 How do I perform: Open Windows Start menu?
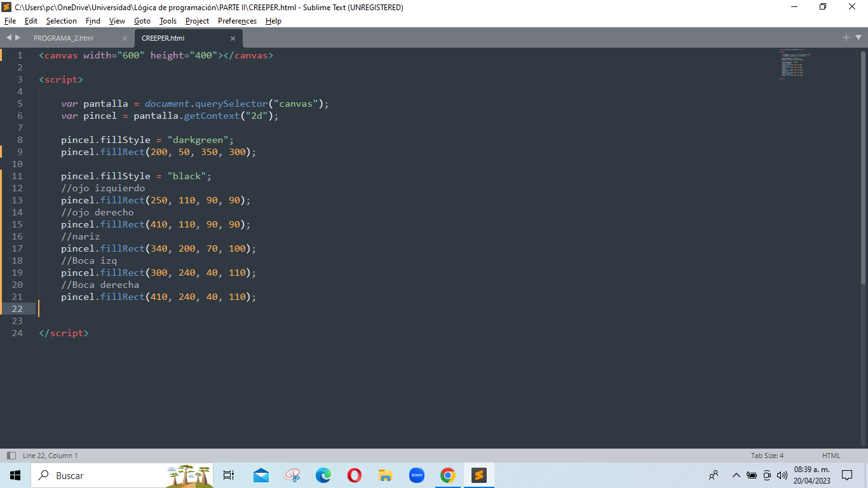pos(15,475)
